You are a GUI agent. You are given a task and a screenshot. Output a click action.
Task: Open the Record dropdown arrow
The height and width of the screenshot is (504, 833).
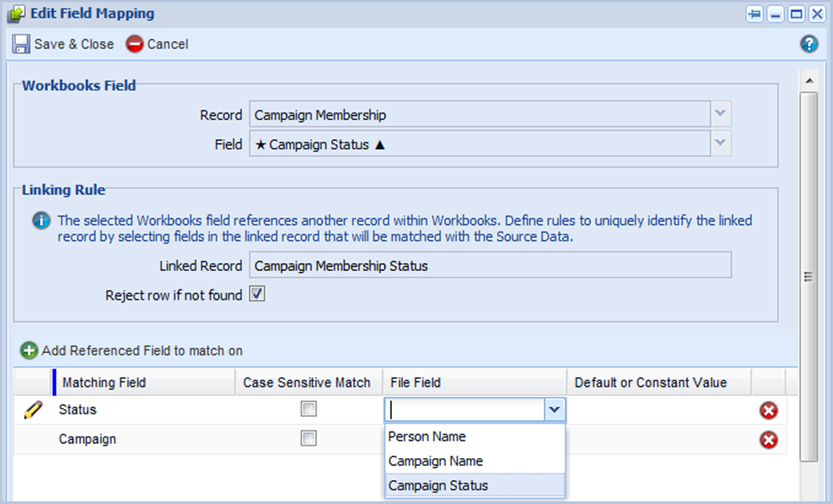click(720, 114)
